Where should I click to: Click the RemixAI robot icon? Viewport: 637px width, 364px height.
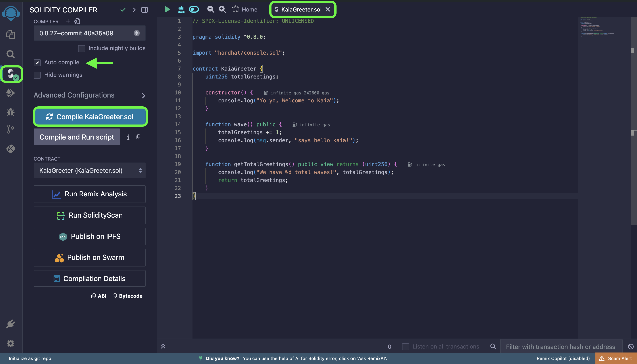coord(181,10)
